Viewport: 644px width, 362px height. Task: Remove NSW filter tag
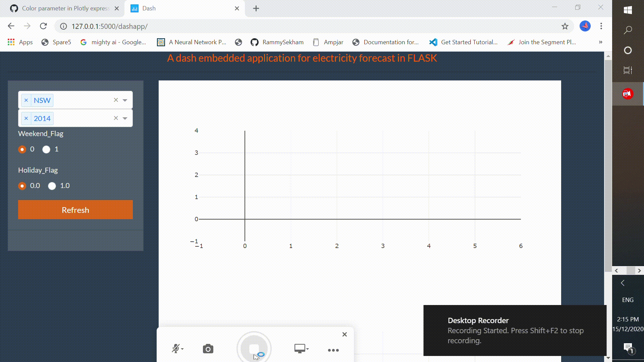tap(26, 100)
